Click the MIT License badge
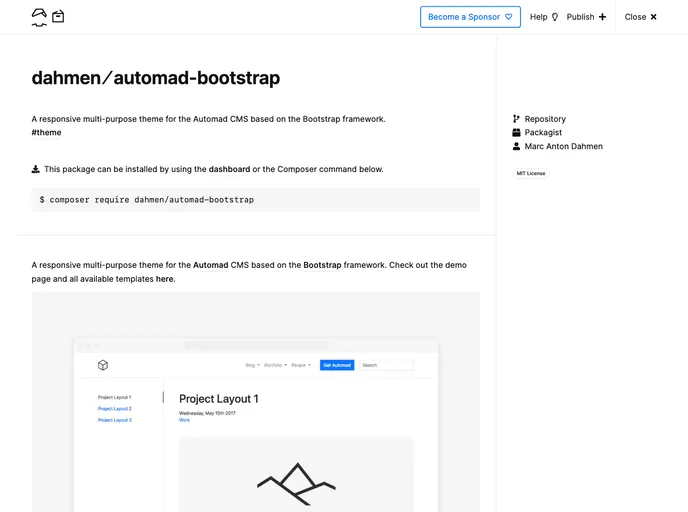 (530, 173)
